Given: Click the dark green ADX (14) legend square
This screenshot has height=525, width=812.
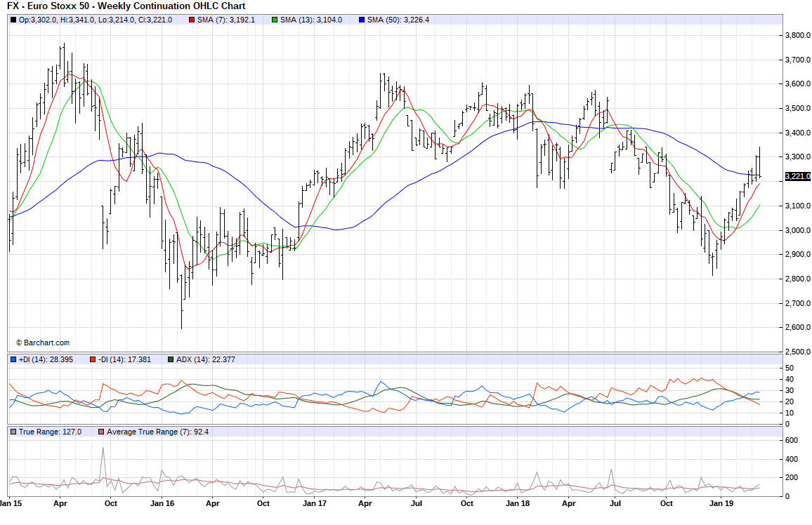Looking at the screenshot, I should [171, 359].
